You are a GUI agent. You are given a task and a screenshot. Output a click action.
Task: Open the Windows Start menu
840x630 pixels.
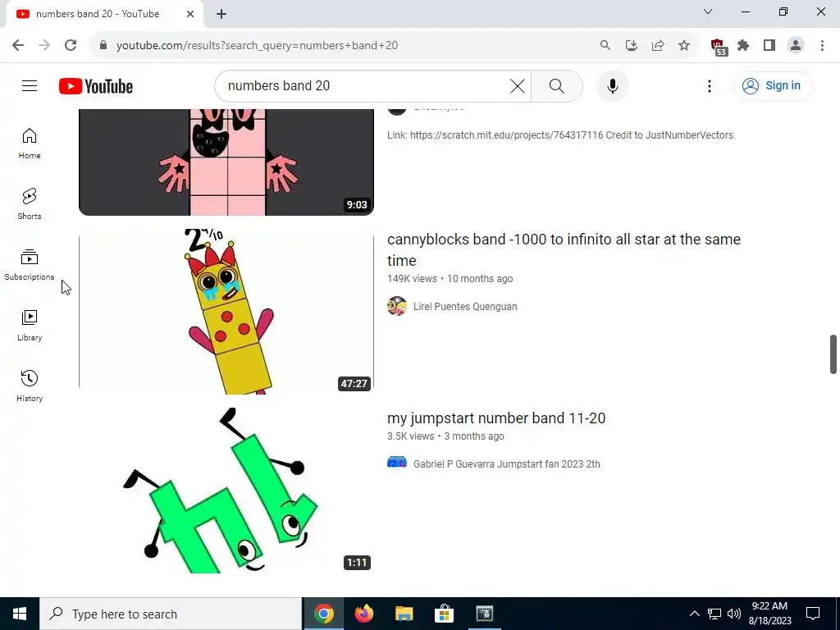(20, 614)
